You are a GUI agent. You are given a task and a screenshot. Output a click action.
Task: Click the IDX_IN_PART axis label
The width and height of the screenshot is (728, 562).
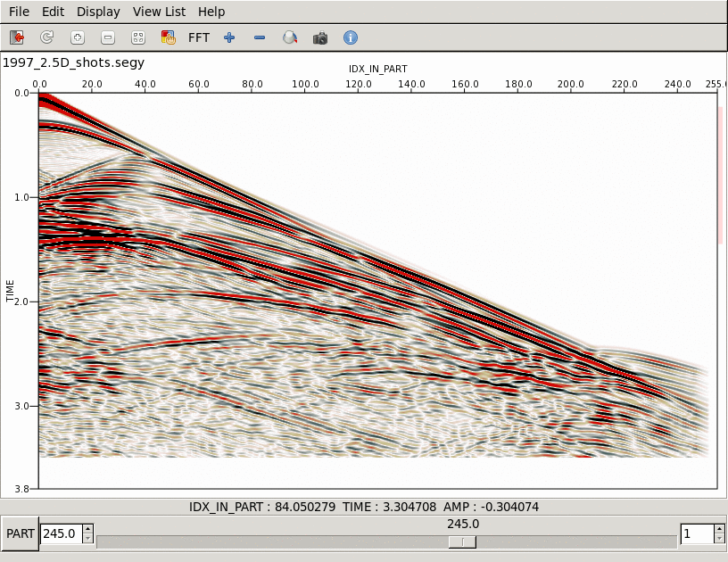point(378,70)
